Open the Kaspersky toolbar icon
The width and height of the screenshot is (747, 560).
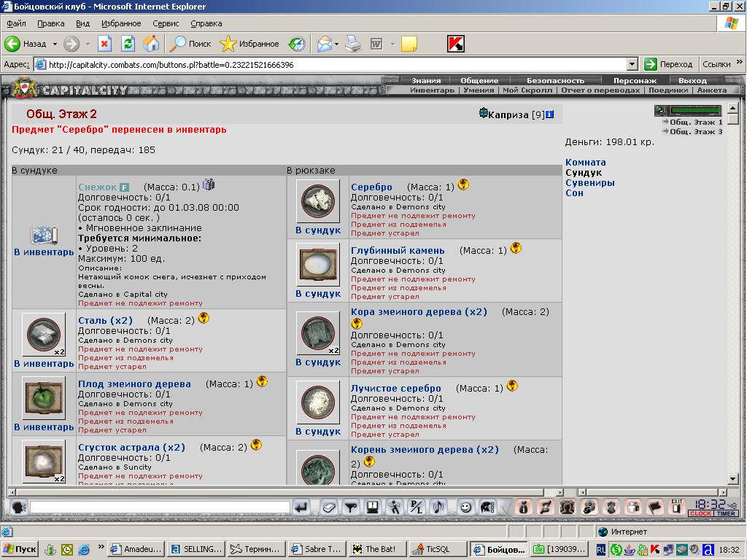point(456,44)
